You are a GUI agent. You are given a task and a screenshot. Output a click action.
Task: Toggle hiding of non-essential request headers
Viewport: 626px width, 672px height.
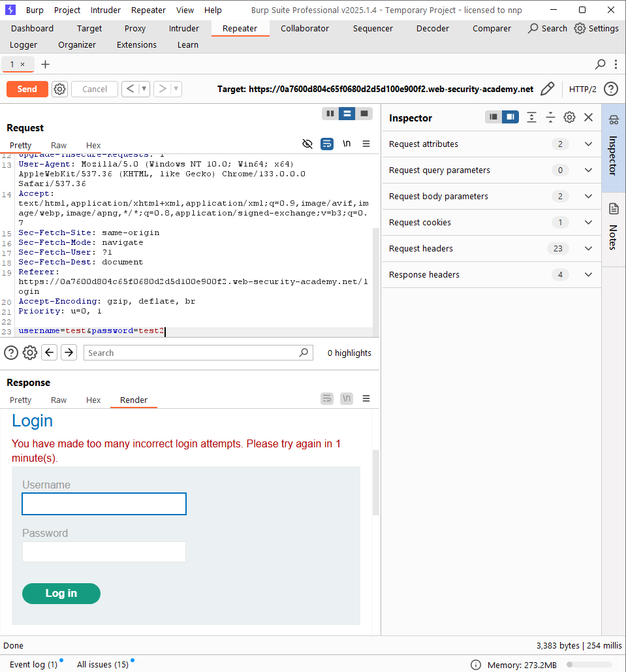(307, 144)
